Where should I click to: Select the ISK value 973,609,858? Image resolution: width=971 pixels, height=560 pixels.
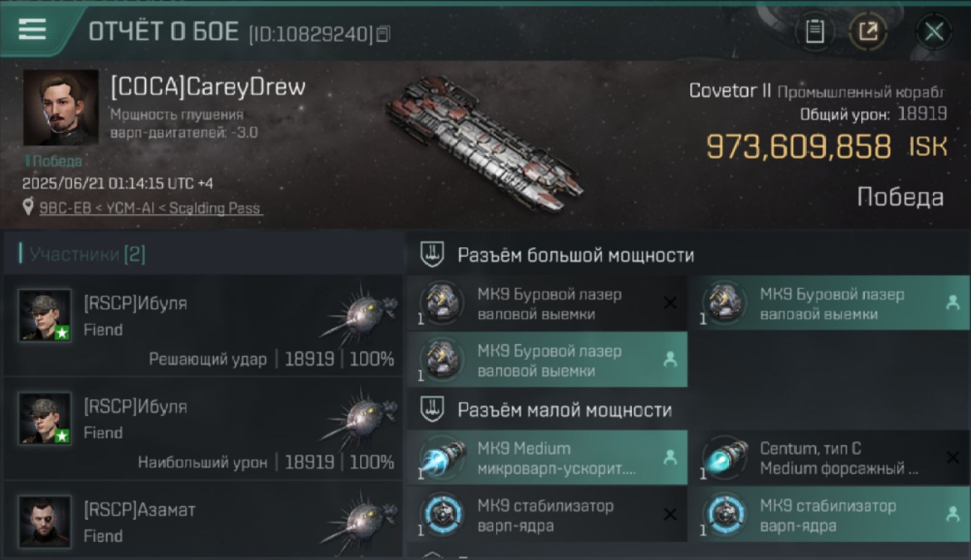[798, 146]
